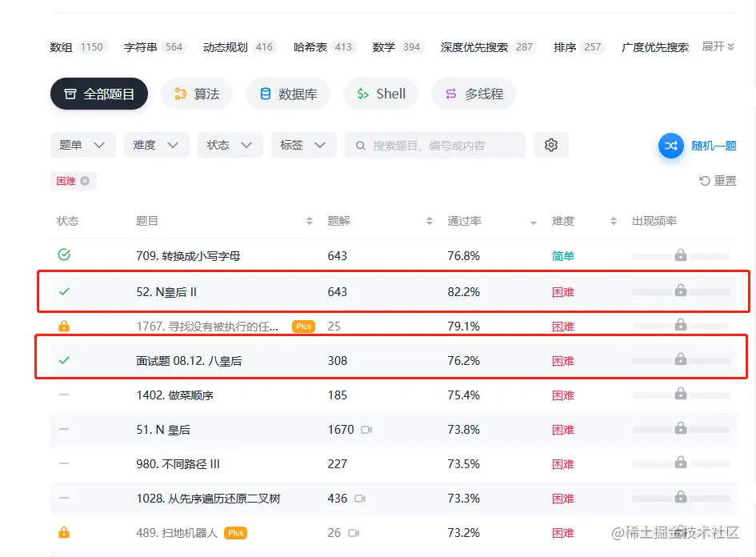Select the 全部题目 category tab
756x557 pixels.
[x=99, y=94]
